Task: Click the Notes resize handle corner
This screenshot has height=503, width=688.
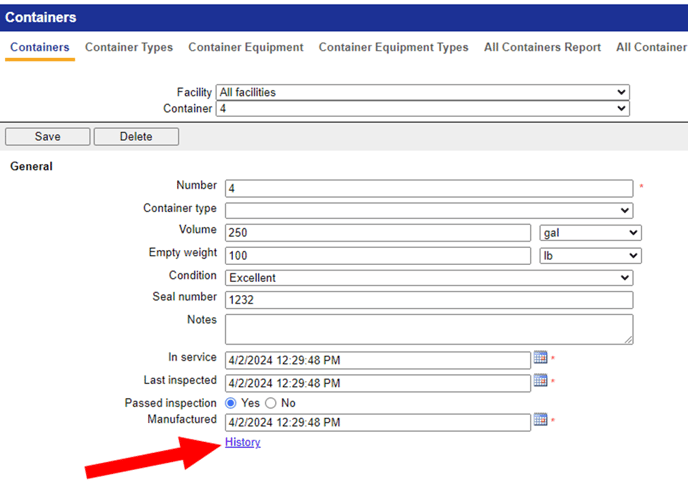Action: pos(628,340)
